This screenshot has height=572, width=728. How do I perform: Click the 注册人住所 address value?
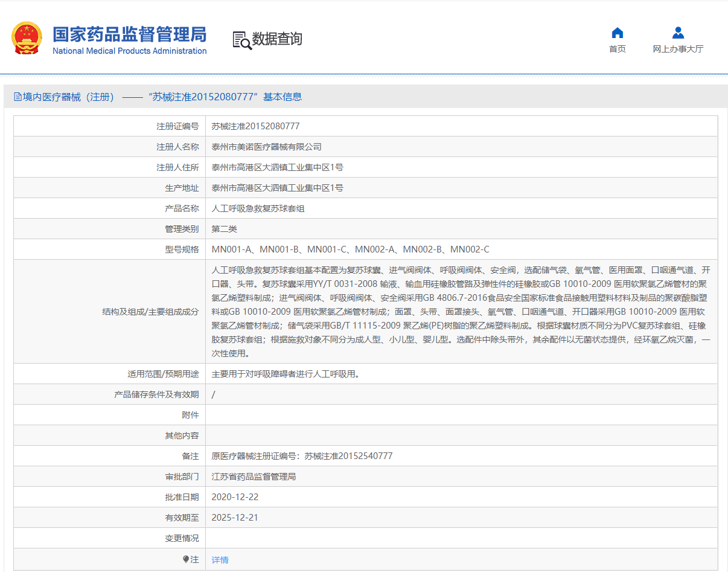pos(278,167)
